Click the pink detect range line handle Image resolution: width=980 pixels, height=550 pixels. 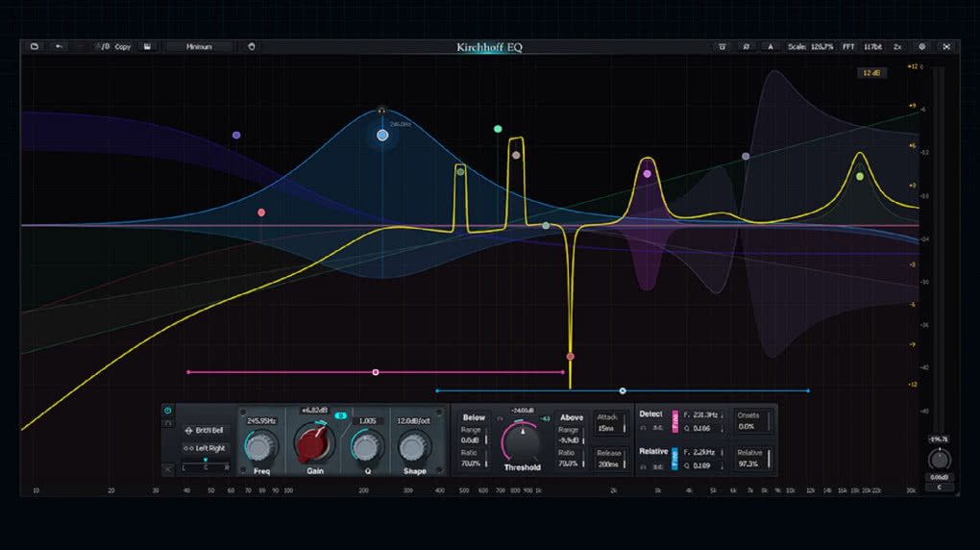pyautogui.click(x=376, y=372)
